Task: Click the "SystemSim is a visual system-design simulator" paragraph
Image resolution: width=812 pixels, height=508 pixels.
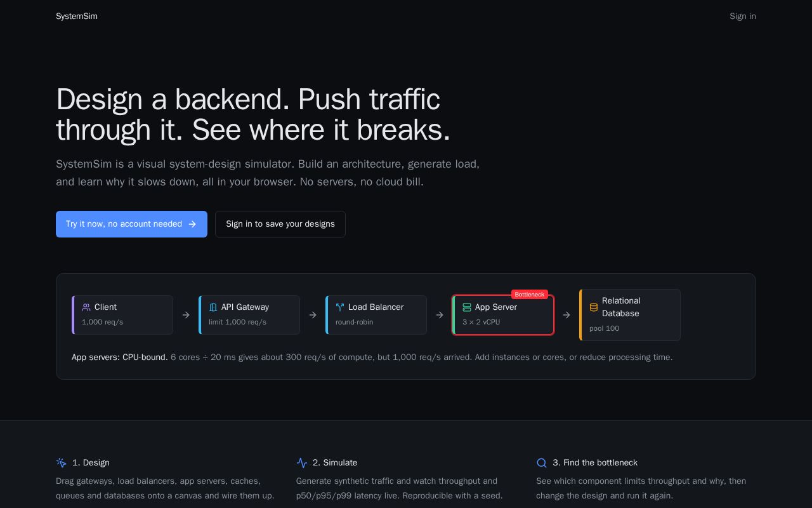Action: coord(268,173)
